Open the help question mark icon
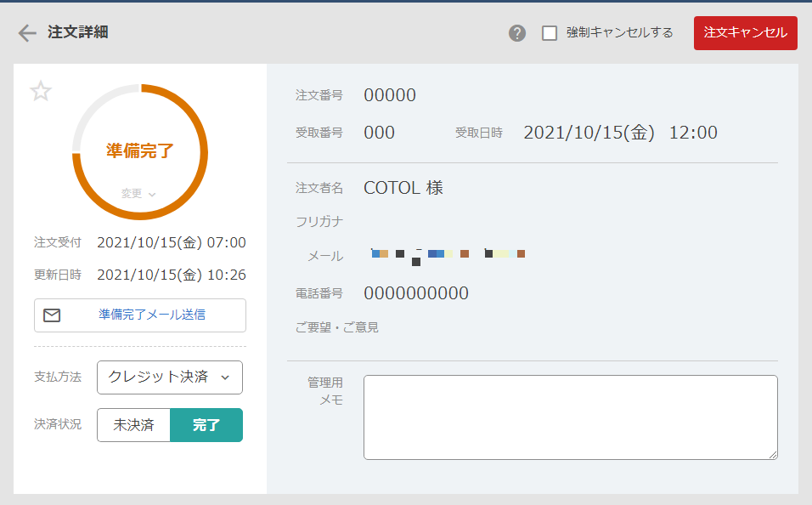Viewport: 812px width, 505px height. pyautogui.click(x=516, y=32)
